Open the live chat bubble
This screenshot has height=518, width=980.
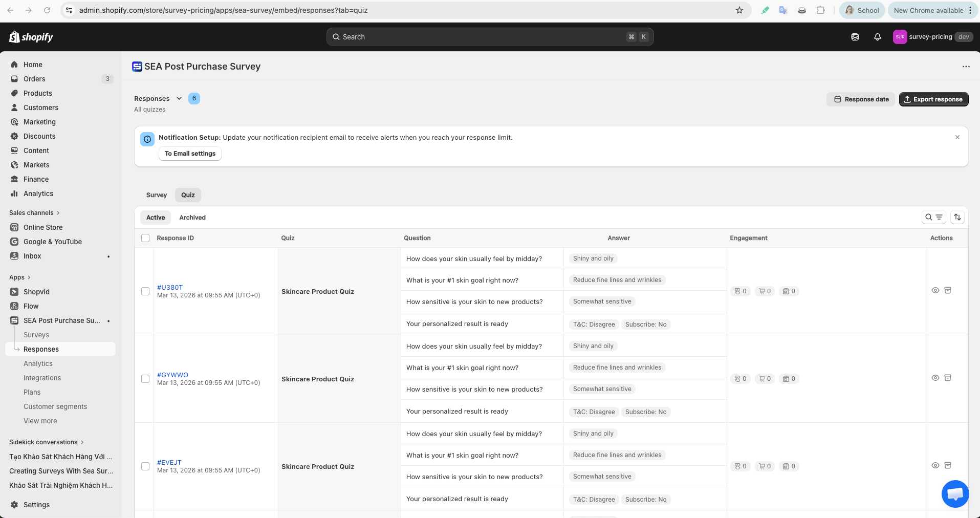(x=955, y=494)
